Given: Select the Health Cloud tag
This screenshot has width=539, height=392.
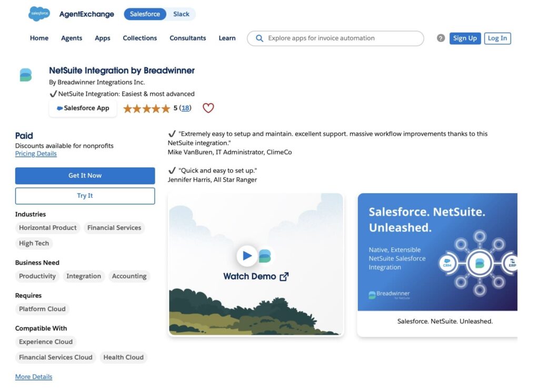Looking at the screenshot, I should pyautogui.click(x=123, y=357).
